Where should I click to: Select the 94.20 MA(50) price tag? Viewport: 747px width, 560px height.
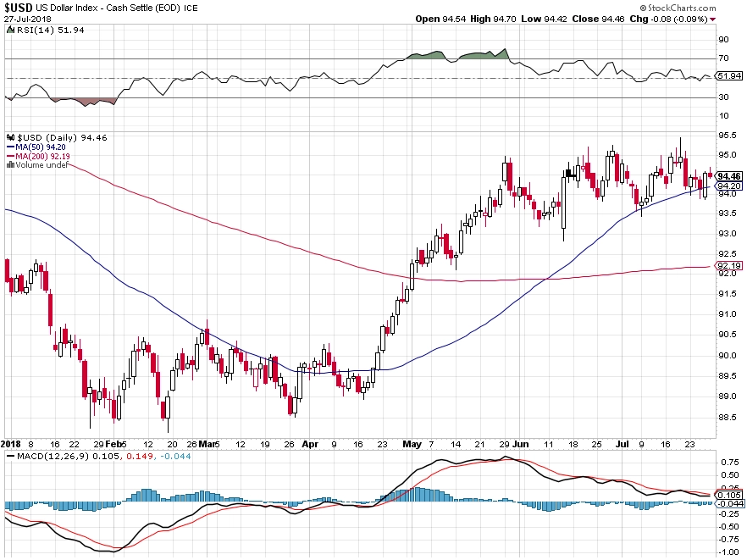[728, 186]
